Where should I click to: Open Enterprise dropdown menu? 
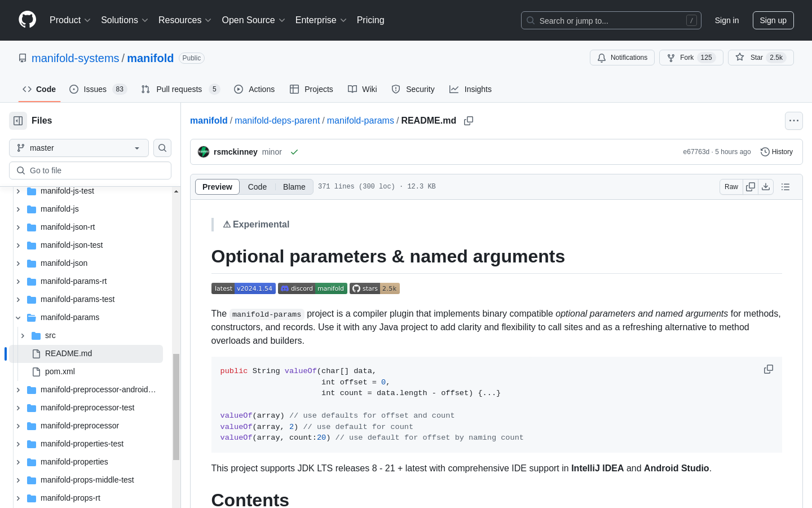coord(321,20)
